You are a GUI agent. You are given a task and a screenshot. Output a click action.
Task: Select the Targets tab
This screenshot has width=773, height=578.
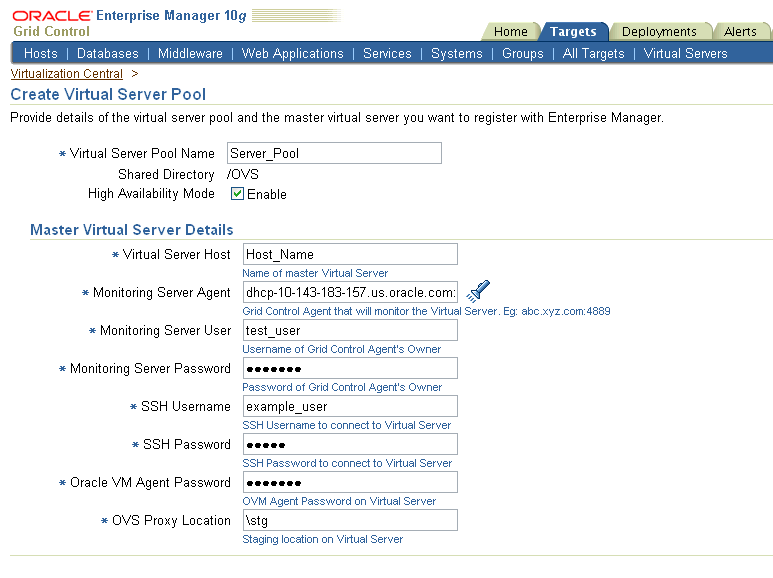pyautogui.click(x=573, y=32)
